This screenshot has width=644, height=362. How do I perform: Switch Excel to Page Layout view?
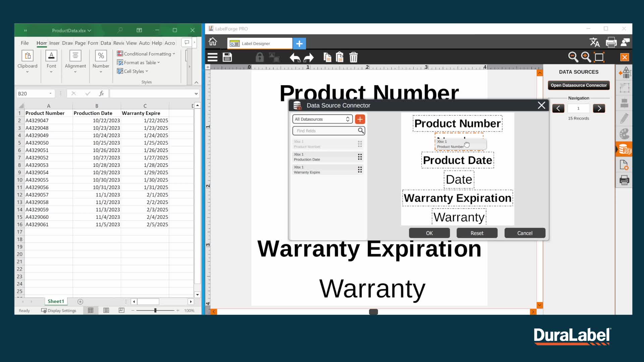(106, 310)
